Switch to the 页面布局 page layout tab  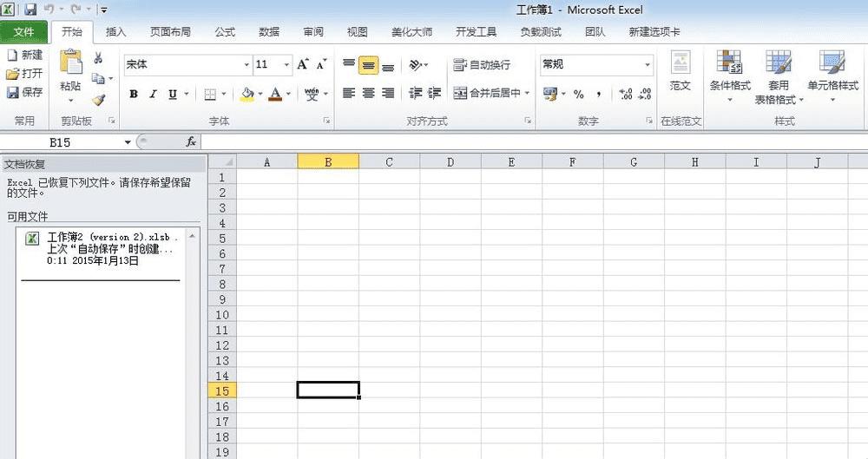[x=170, y=32]
